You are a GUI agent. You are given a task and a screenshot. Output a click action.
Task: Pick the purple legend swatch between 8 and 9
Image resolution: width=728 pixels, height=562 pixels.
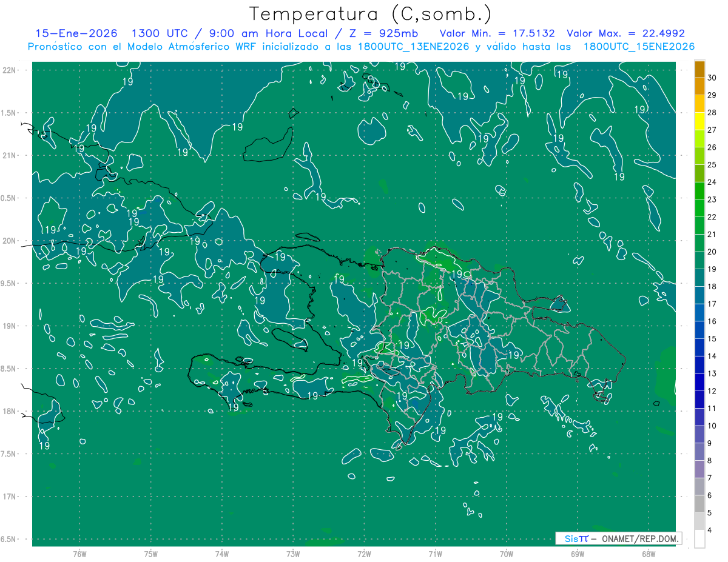(x=699, y=452)
